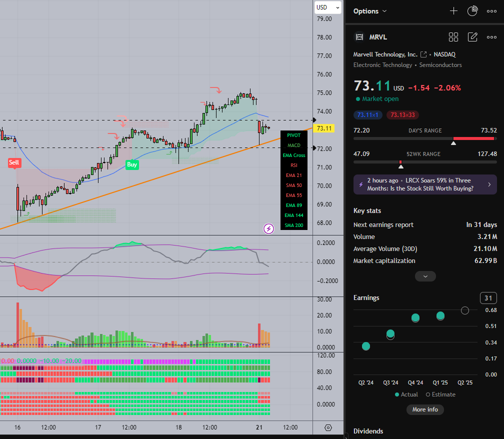Screen dimensions: 504x439
Task: Select EMA 55 row in indicator table
Action: 294,195
